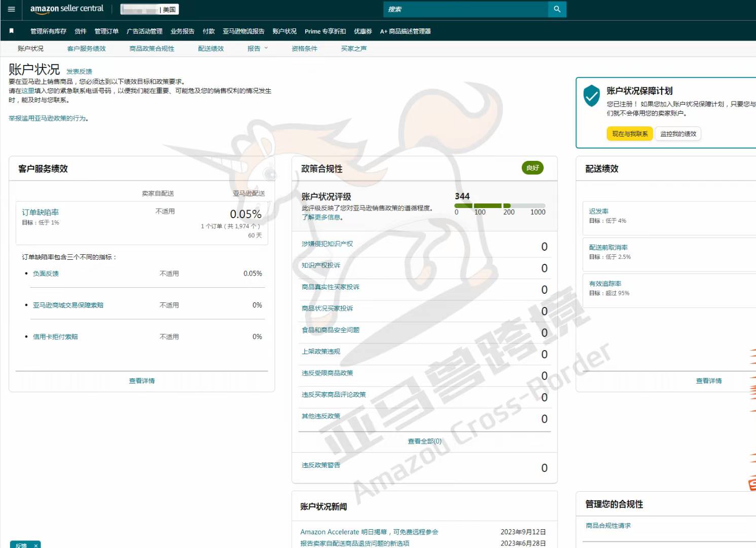
Task: Open the 信用卡拒付索赔 link
Action: 55,336
